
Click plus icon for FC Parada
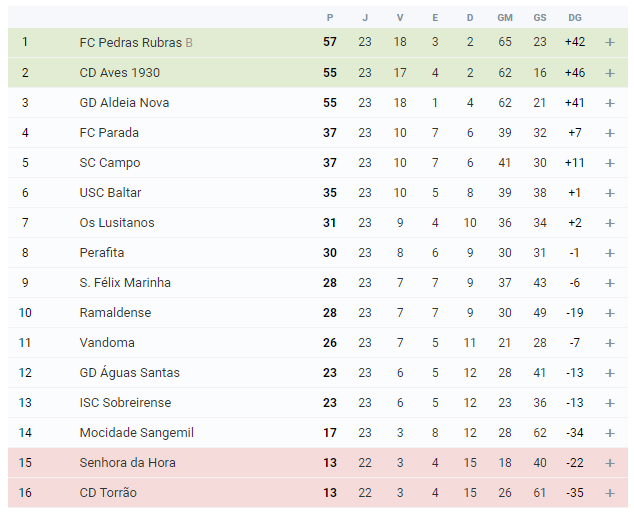610,133
